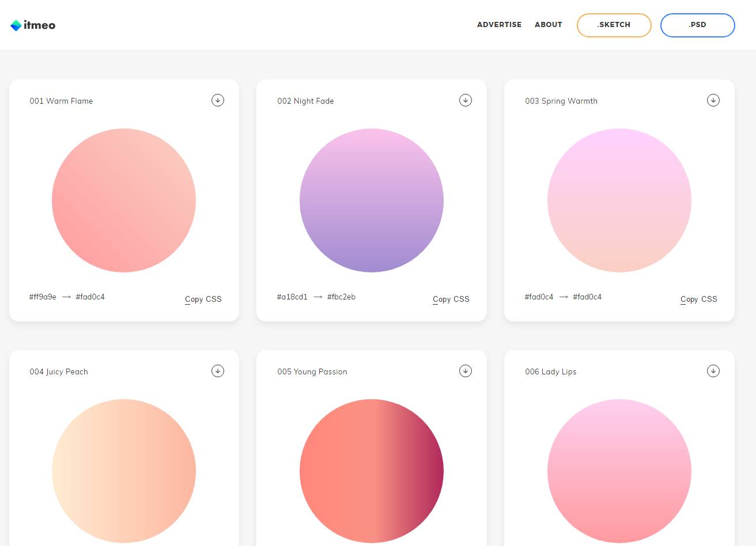Click the 006 Lady Lips title

(x=551, y=371)
